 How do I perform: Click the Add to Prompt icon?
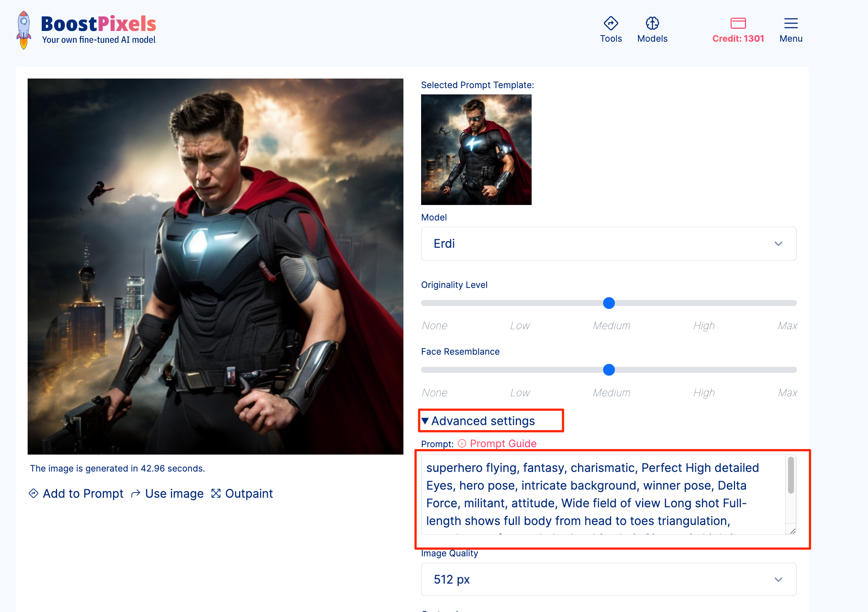(x=34, y=493)
